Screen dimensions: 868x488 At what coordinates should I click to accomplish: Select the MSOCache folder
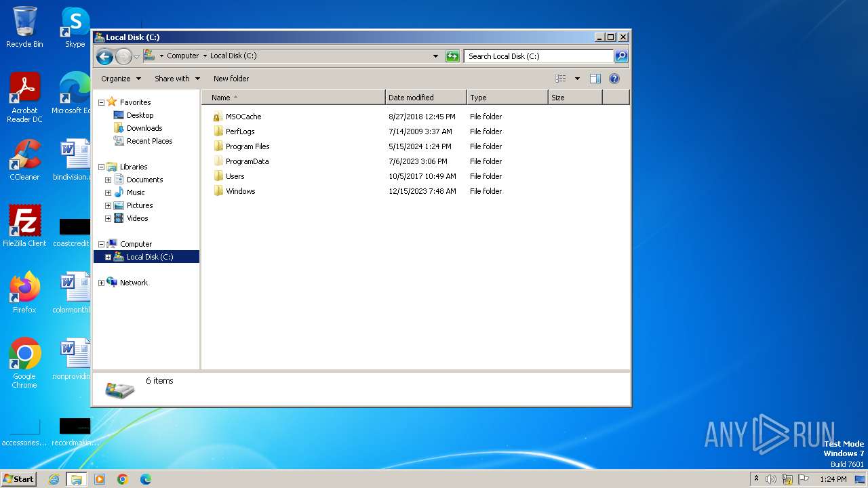point(243,117)
